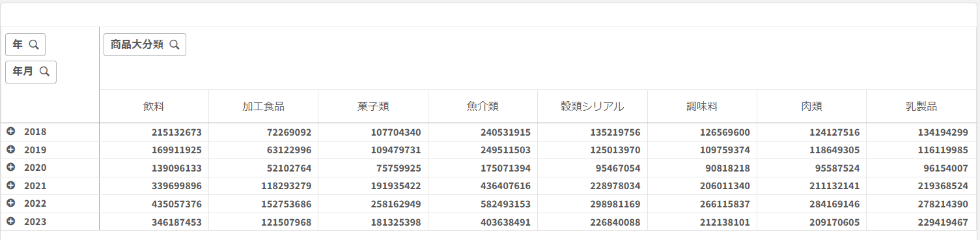
Task: Click cell value 211132141
Action: (834, 186)
